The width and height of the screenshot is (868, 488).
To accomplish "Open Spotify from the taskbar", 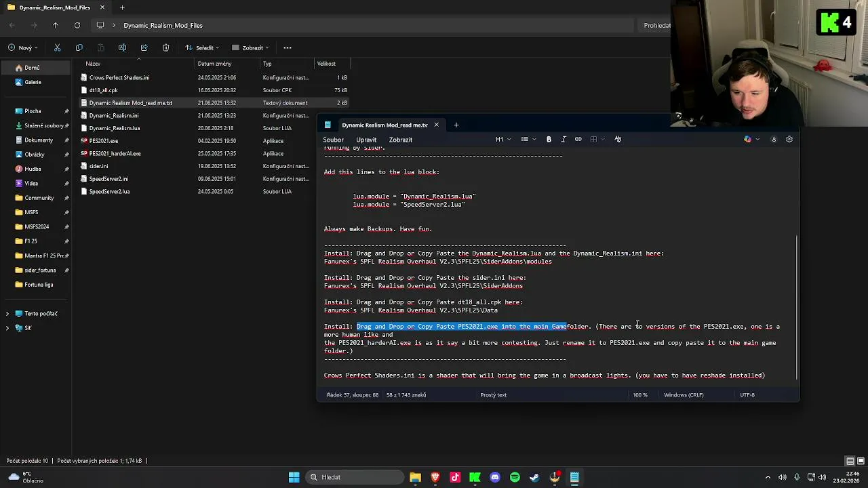I will [x=515, y=477].
